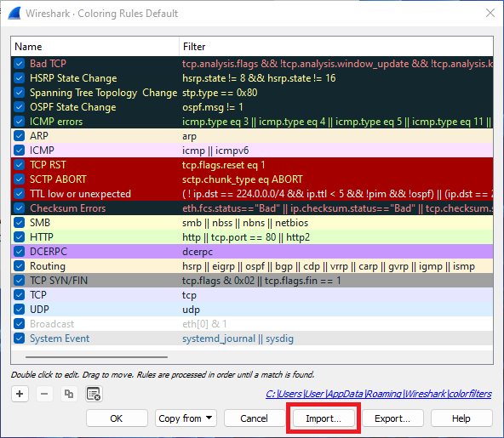Toggle the HSRP State Change checkbox
This screenshot has height=438, width=504.
20,78
